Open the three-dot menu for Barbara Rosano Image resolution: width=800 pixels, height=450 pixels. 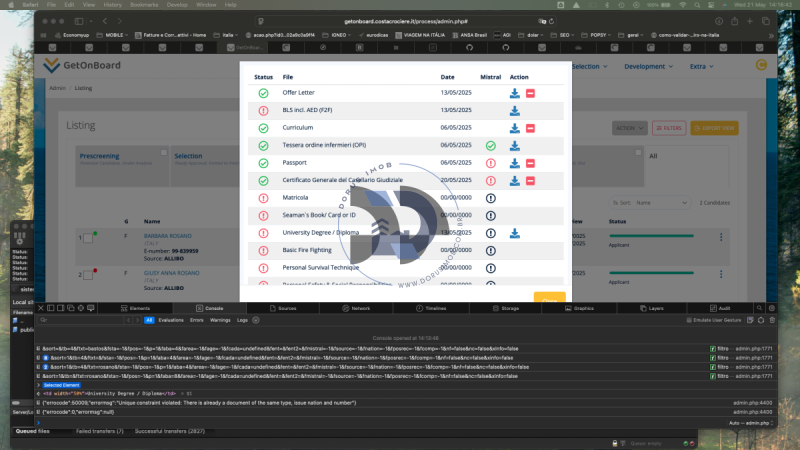click(721, 237)
